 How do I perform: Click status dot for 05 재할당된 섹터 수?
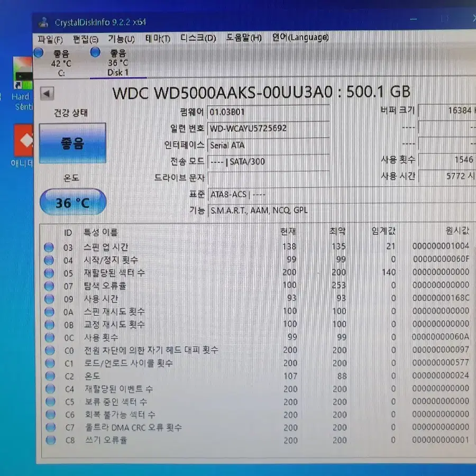[x=49, y=273]
